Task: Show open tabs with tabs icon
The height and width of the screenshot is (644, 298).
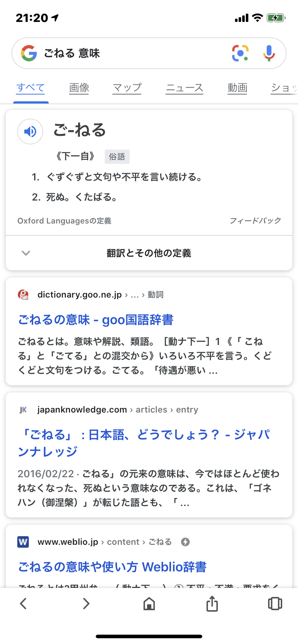Action: [275, 603]
